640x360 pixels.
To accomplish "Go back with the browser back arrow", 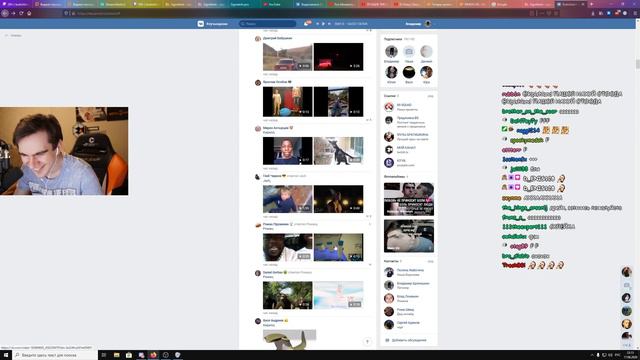I will point(5,13).
